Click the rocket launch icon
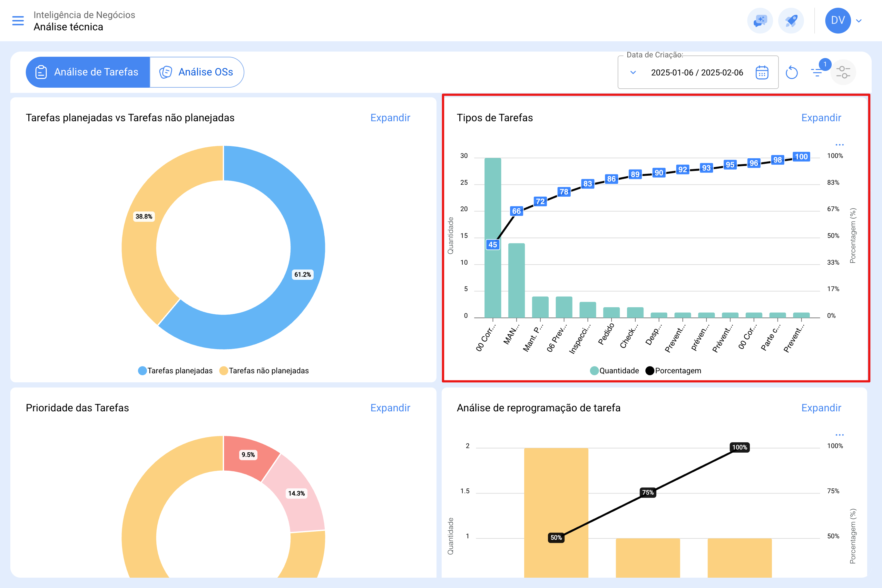The width and height of the screenshot is (882, 588). tap(791, 21)
